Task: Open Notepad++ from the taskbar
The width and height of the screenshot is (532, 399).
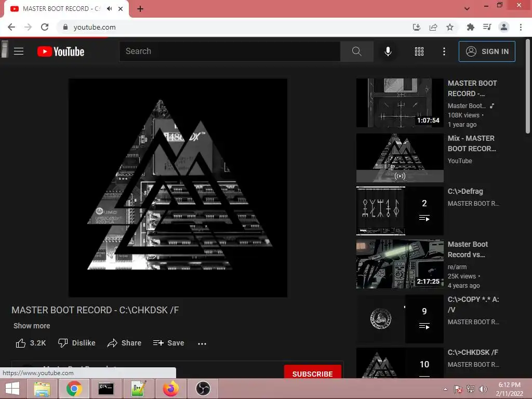Action: click(x=138, y=389)
